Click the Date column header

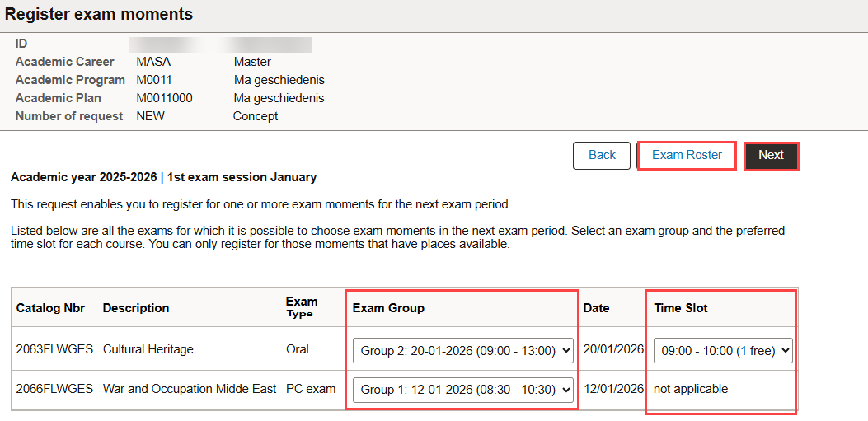(x=596, y=308)
